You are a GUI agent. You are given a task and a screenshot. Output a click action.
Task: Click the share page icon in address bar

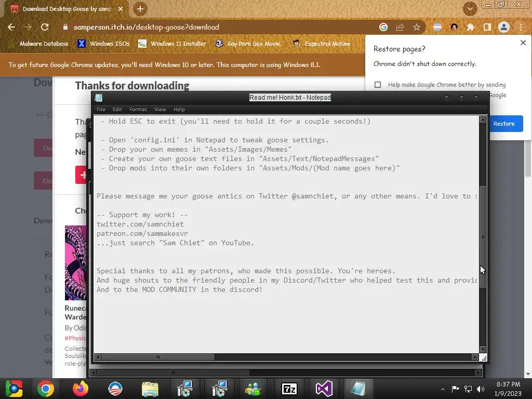pos(400,27)
